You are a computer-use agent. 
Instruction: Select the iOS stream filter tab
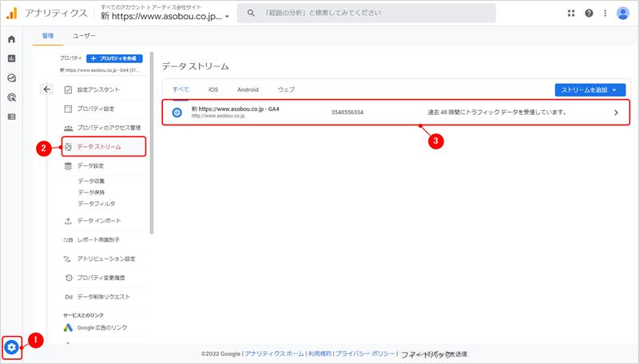pos(213,89)
